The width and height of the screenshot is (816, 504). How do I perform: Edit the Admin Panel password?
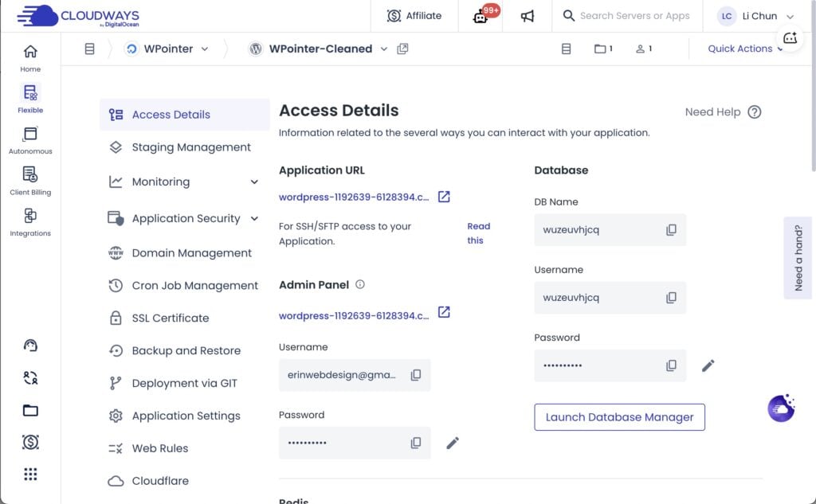(x=453, y=443)
